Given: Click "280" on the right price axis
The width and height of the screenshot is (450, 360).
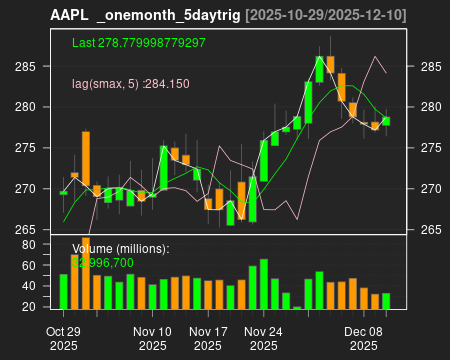Looking at the screenshot, I should click(431, 107).
